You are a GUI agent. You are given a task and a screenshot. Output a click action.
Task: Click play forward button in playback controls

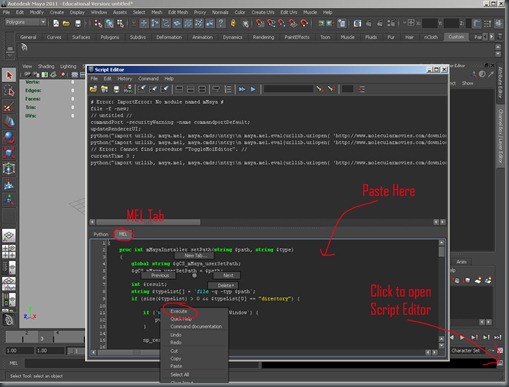(462, 337)
